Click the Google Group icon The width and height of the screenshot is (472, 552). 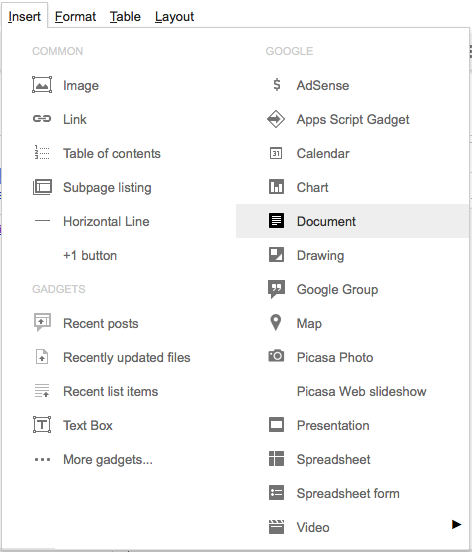pyautogui.click(x=276, y=289)
